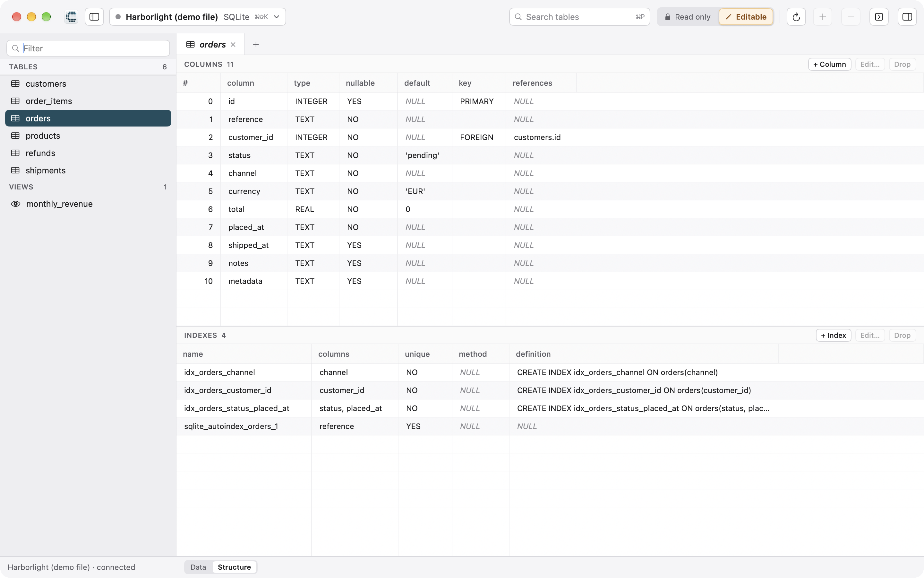The image size is (924, 578).
Task: Click the plus icon in top toolbar
Action: 822,17
